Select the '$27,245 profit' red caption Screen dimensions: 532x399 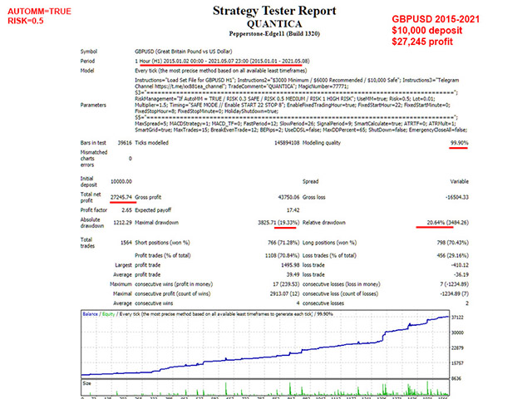422,42
